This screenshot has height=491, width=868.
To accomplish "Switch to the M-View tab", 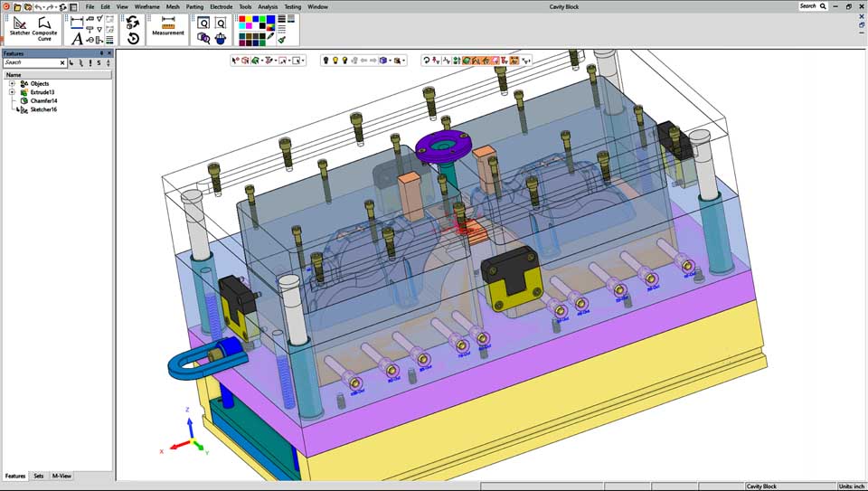I will click(x=61, y=476).
